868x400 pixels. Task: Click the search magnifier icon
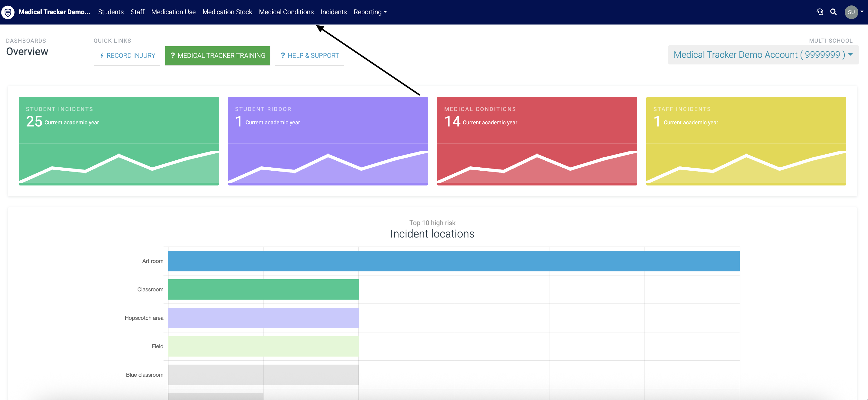(833, 12)
